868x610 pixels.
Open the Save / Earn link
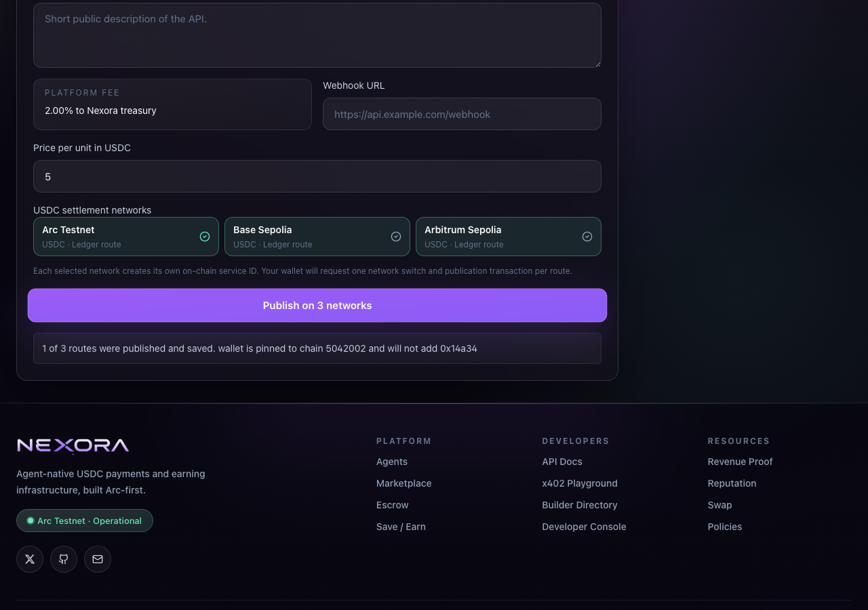click(401, 527)
